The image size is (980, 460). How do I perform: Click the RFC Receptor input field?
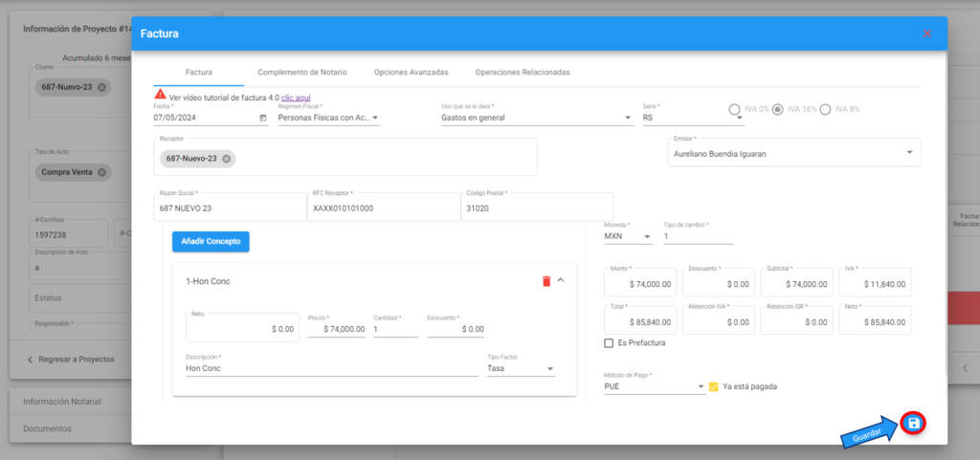(x=384, y=207)
